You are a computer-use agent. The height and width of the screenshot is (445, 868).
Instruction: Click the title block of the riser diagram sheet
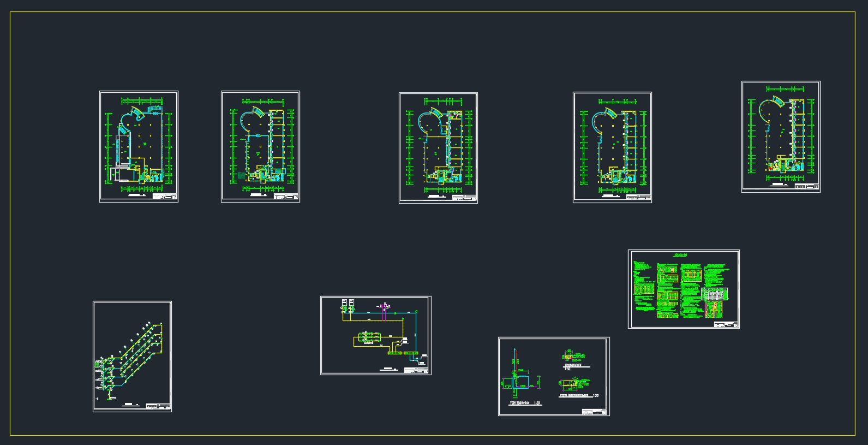[x=158, y=407]
